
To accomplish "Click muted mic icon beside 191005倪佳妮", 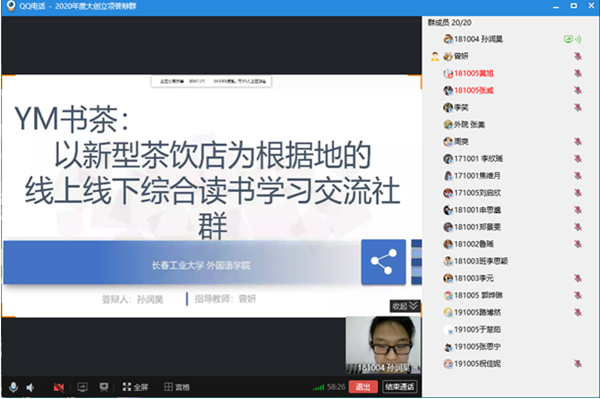I will tap(578, 364).
